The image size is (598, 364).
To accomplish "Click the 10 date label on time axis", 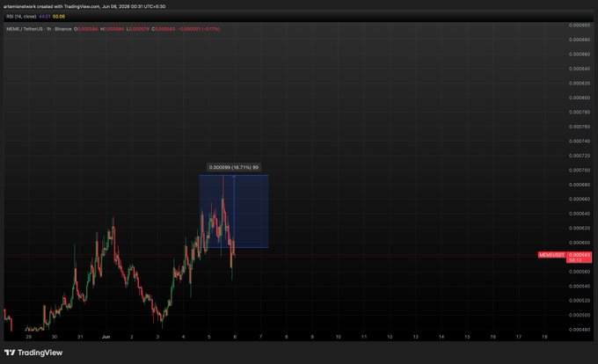I will pos(339,337).
